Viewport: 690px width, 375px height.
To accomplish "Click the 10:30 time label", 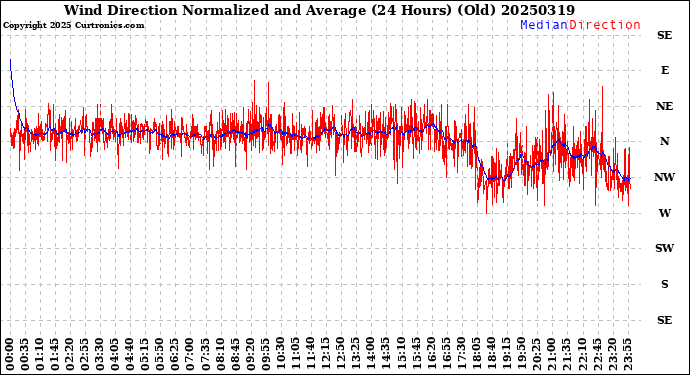I will point(280,354).
